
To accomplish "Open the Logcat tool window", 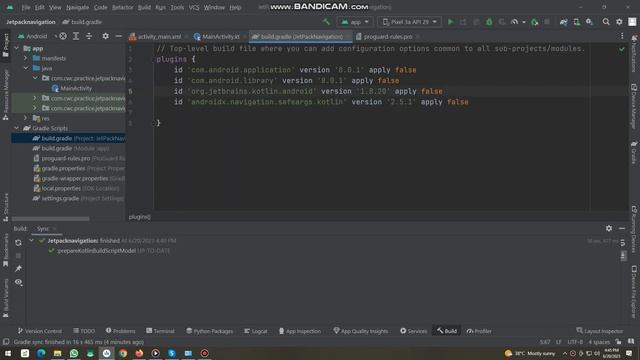I will (256, 331).
